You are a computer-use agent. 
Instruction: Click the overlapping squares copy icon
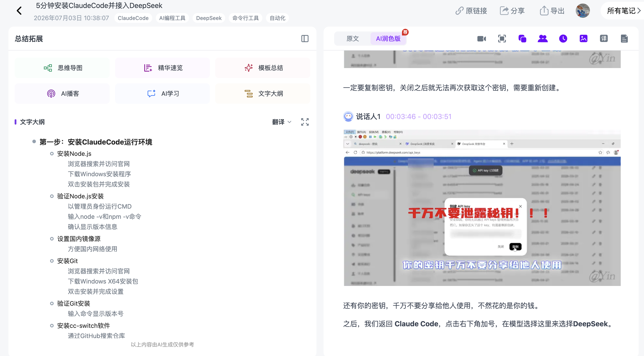point(522,39)
